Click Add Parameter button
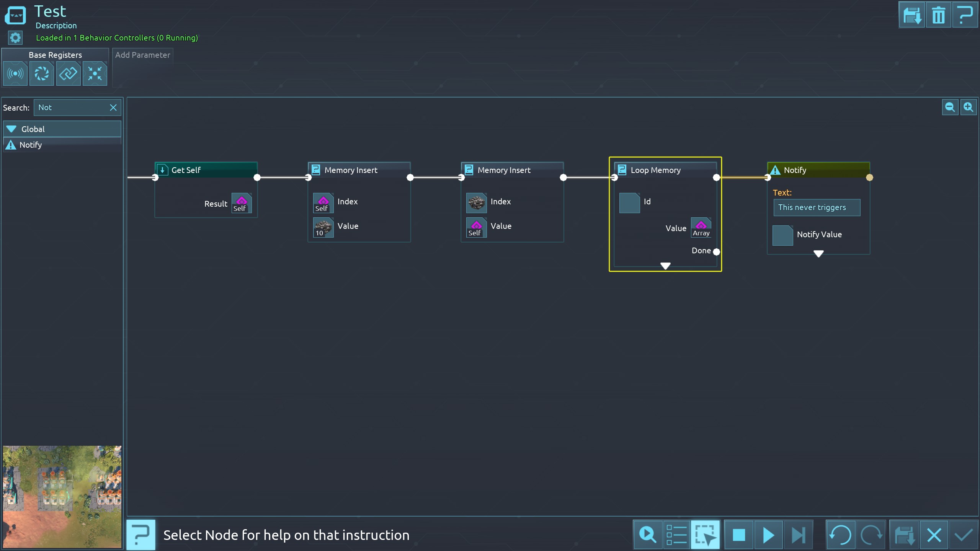980x551 pixels. 142,55
